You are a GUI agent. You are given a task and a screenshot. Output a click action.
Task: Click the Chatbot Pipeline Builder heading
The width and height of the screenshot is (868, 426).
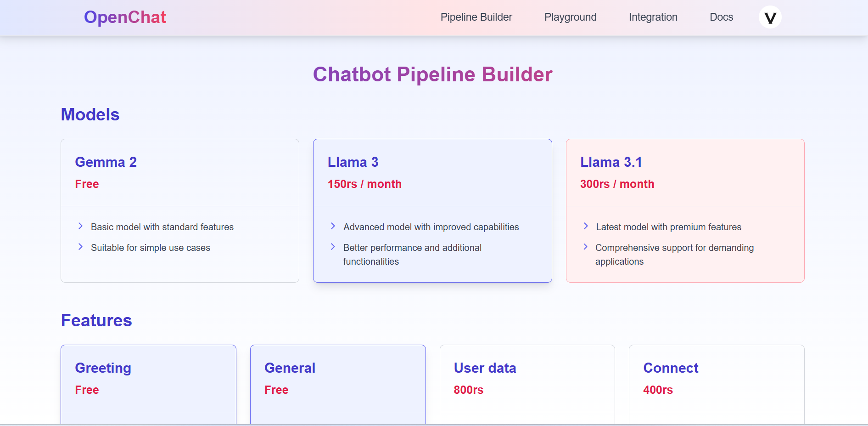point(432,74)
